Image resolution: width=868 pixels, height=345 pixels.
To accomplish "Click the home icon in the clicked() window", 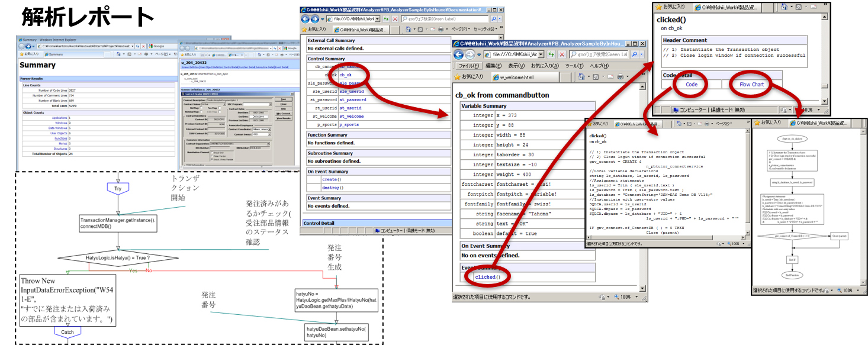I will coord(785,7).
